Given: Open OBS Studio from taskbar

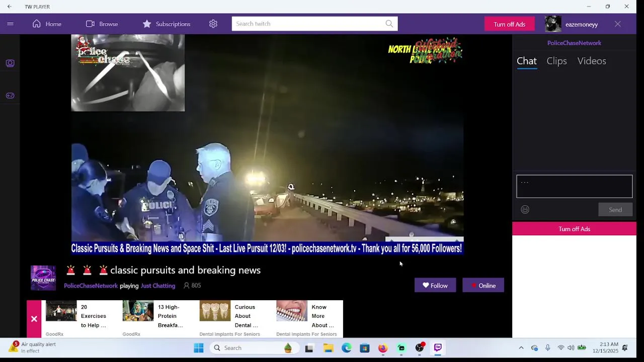Looking at the screenshot, I should pyautogui.click(x=420, y=348).
